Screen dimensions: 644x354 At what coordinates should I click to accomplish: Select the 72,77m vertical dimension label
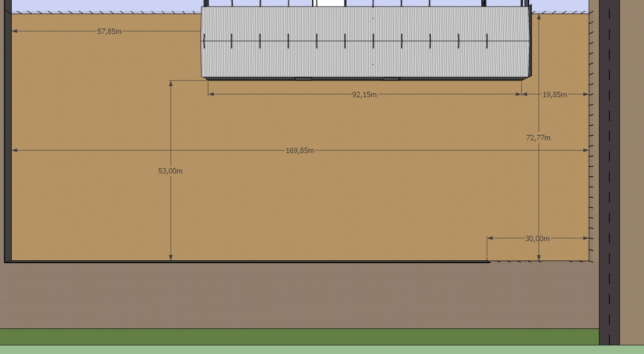coord(538,138)
